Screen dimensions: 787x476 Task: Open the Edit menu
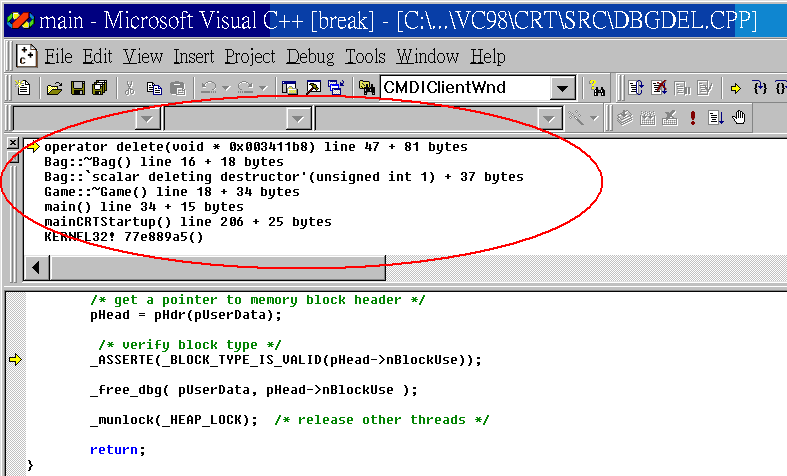click(x=97, y=56)
